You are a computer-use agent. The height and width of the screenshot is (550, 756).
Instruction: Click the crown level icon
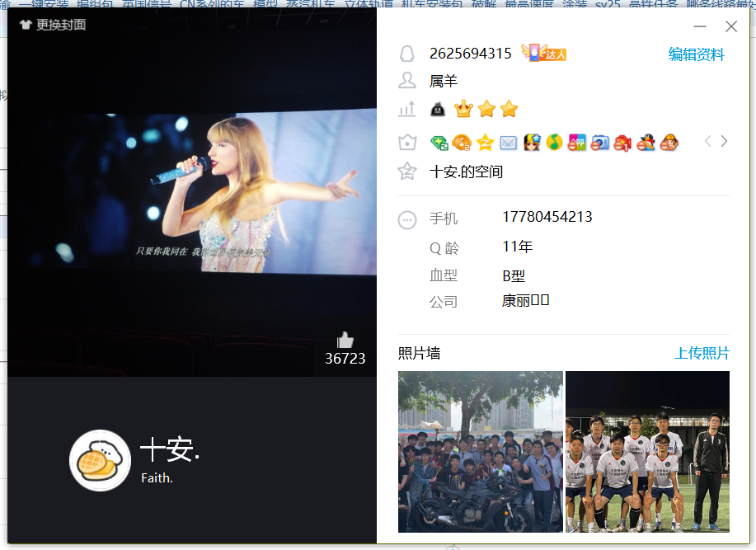[463, 109]
